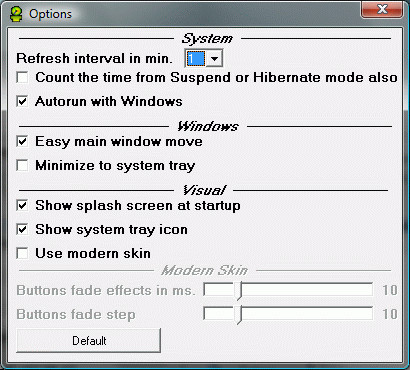Click the Buttons fade step slider

pyautogui.click(x=288, y=314)
